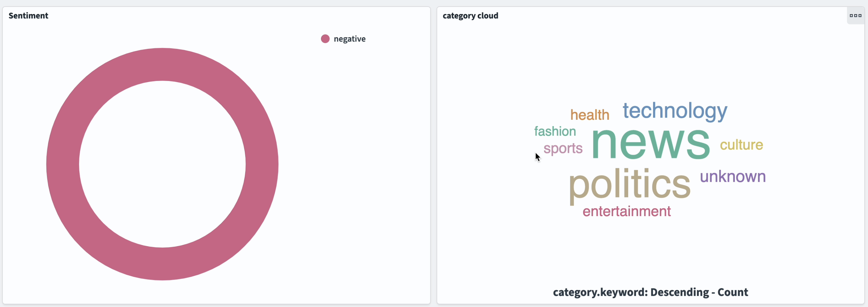The height and width of the screenshot is (307, 868).
Task: Choose the fashion word in the cloud
Action: 555,131
